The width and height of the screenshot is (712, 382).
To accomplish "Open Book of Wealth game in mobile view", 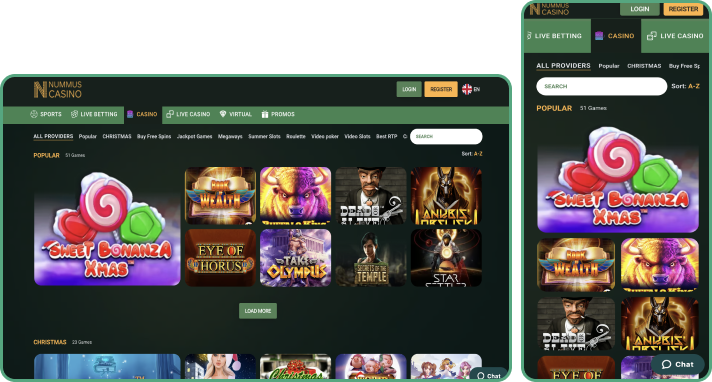I will coord(576,264).
